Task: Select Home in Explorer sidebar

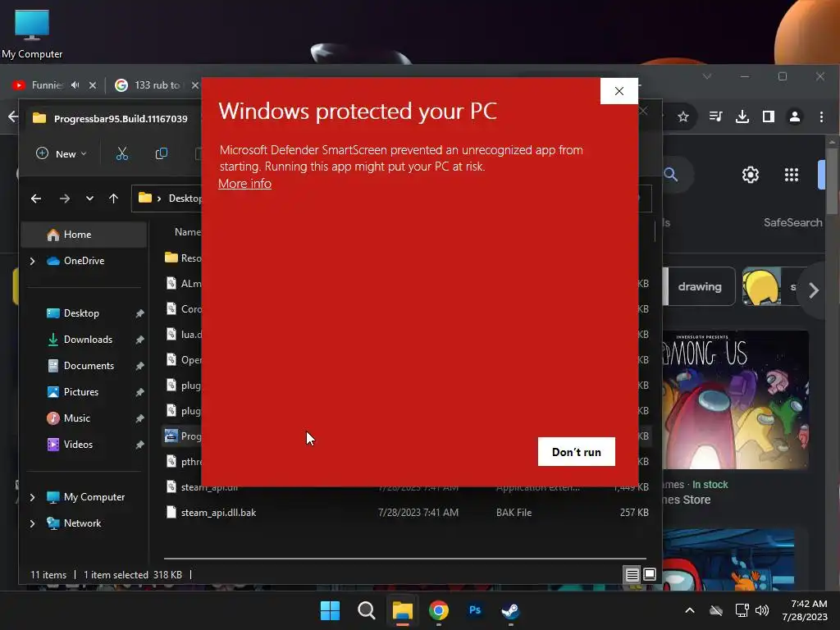Action: [x=84, y=235]
